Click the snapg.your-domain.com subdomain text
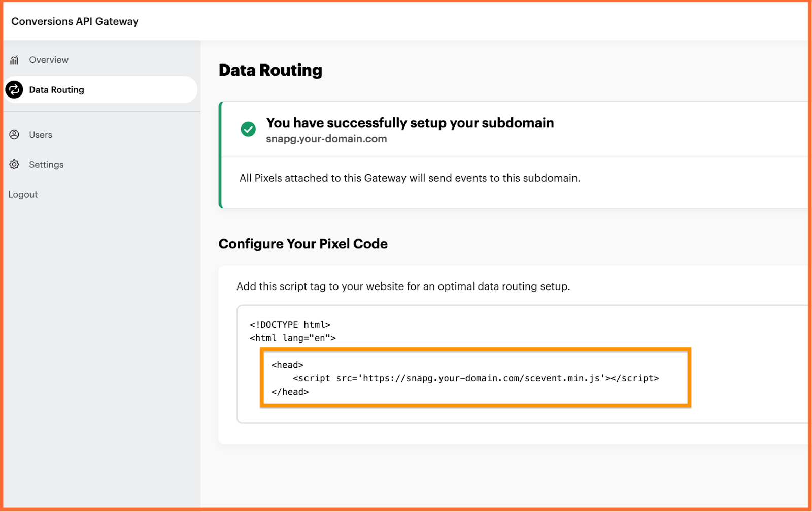The image size is (812, 512). 326,139
